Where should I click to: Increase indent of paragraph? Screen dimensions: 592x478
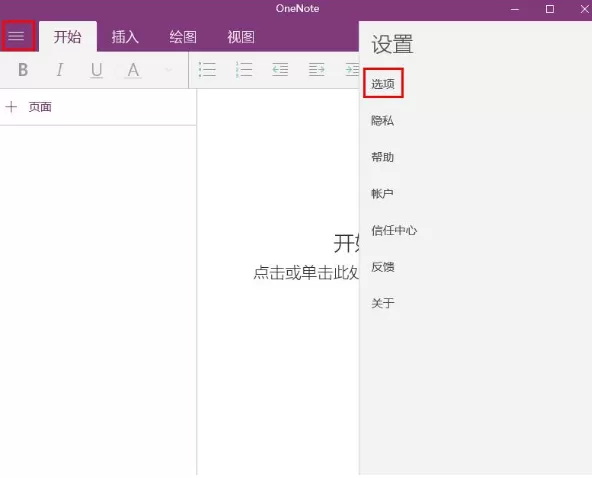(317, 70)
